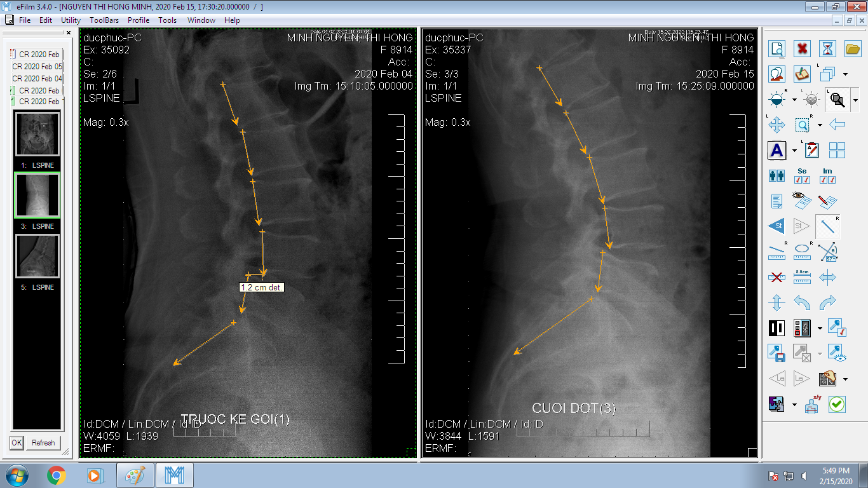
Task: Rotate image right with curved arrow
Action: pyautogui.click(x=827, y=303)
